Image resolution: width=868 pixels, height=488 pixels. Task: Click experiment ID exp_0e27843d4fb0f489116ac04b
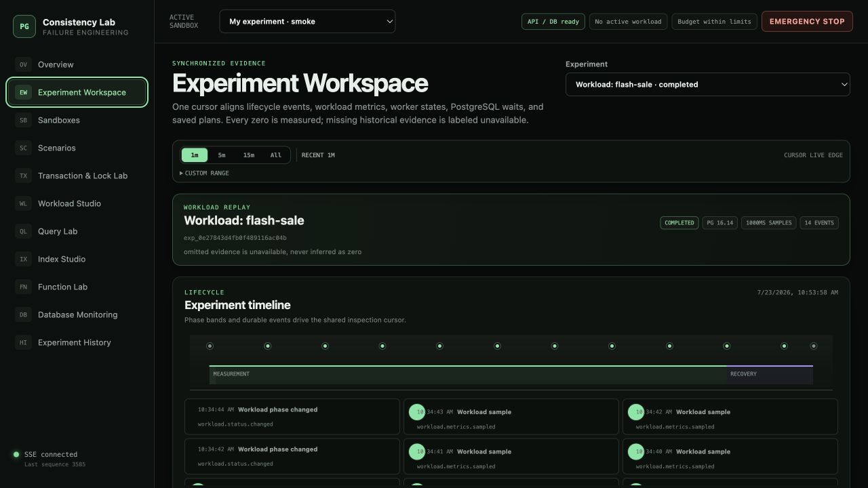pos(235,238)
